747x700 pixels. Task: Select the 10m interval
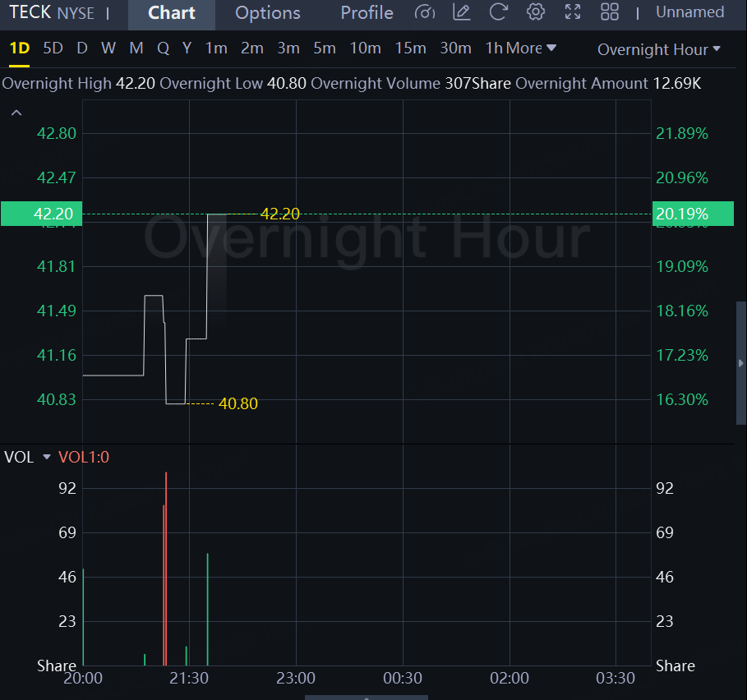[x=366, y=48]
